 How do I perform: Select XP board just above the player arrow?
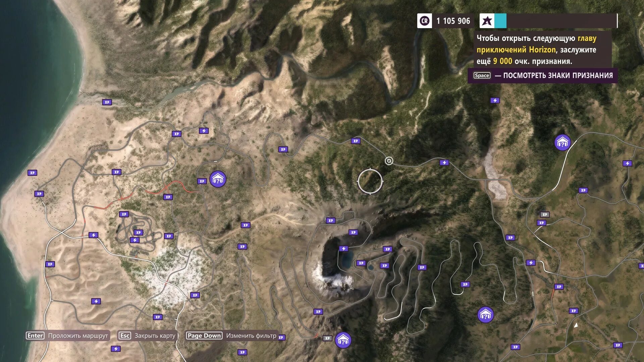(574, 311)
